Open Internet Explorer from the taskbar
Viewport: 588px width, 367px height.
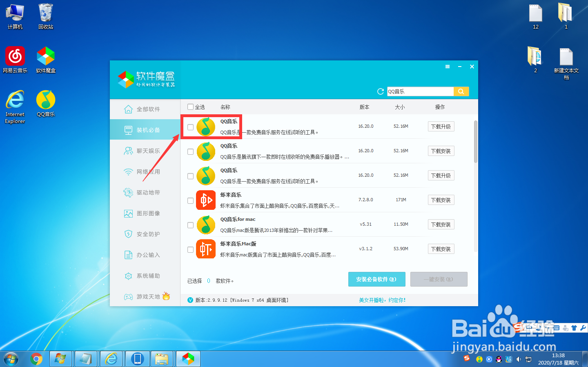click(111, 359)
